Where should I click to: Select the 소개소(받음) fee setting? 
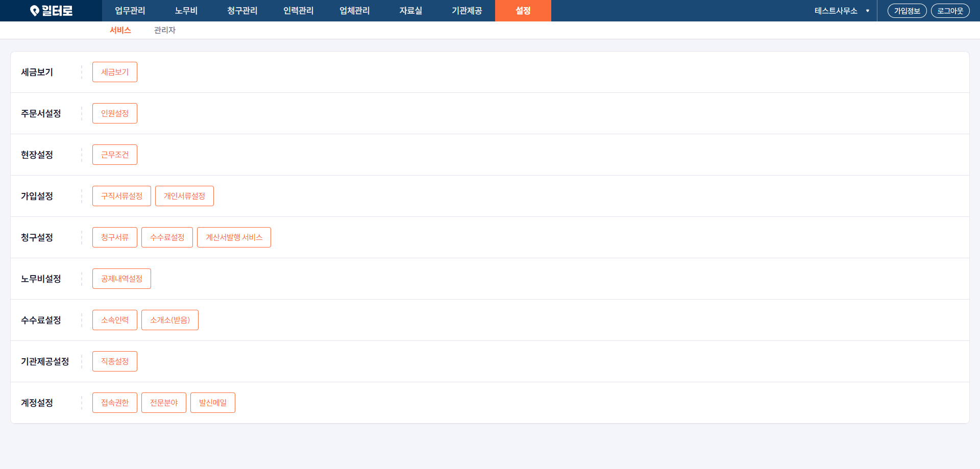tap(169, 320)
